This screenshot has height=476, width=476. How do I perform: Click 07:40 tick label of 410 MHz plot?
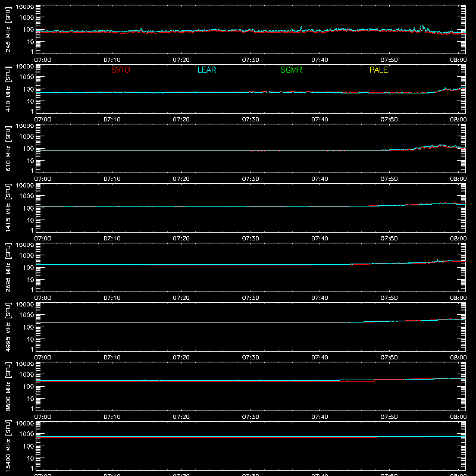point(320,120)
